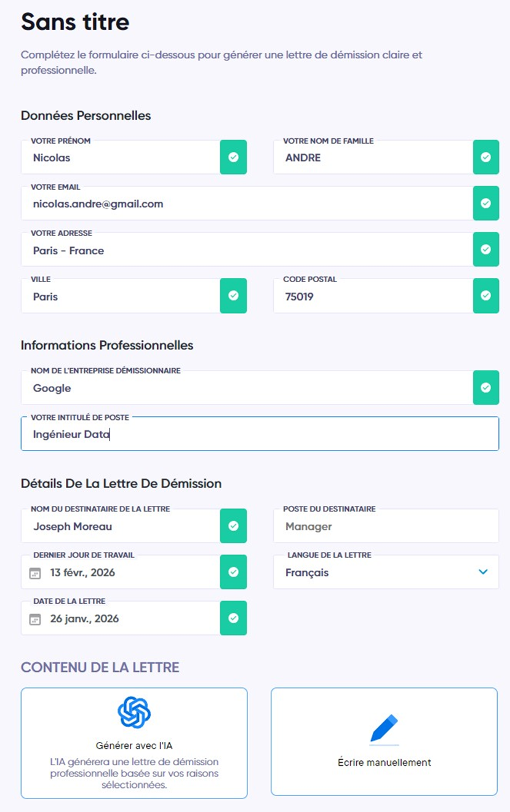
Task: Click the green check beside the Ville field
Action: (x=234, y=296)
